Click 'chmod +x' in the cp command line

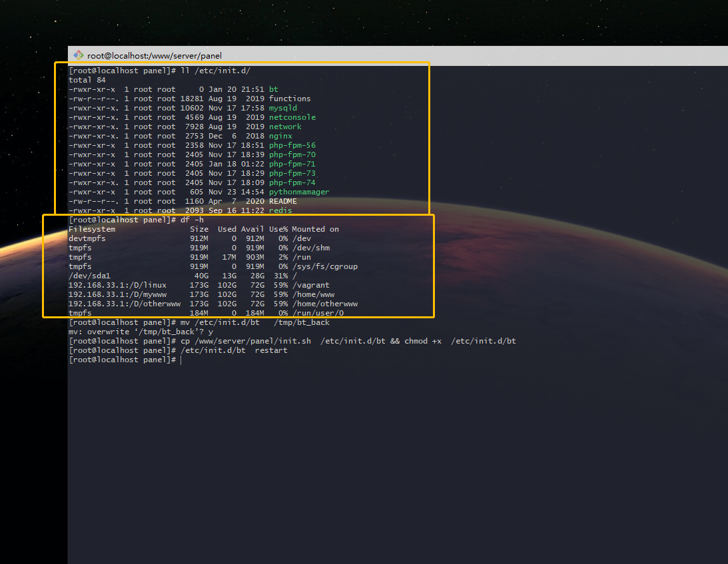point(422,341)
